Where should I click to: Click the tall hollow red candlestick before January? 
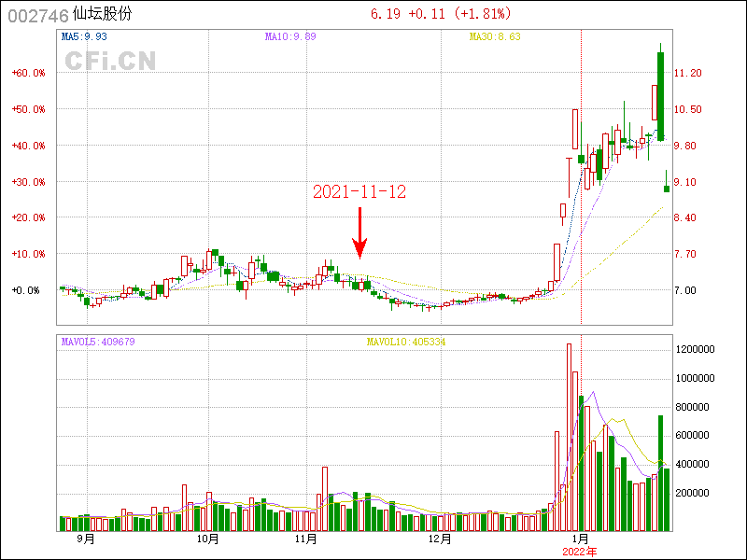[x=575, y=129]
